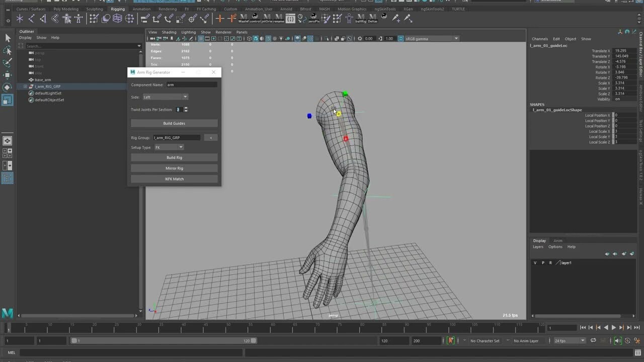This screenshot has height=362, width=644.
Task: Click the MaxInf shelf icon
Action: pyautogui.click(x=245, y=19)
